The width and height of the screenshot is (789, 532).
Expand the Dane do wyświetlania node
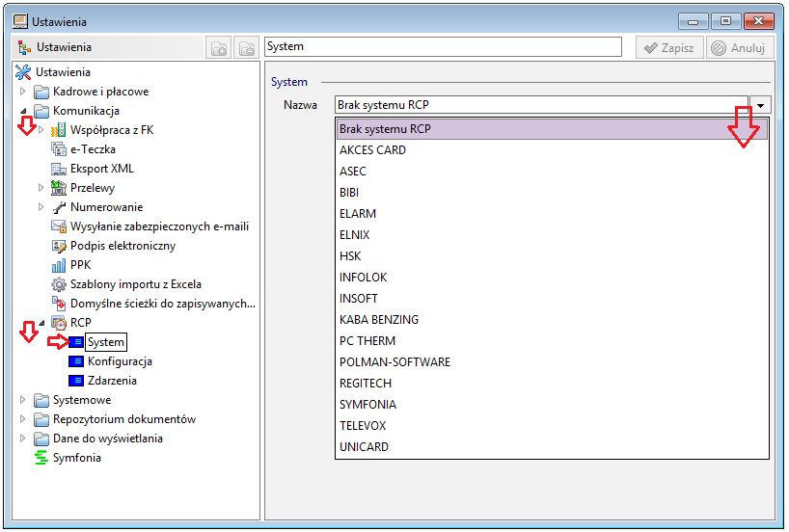pyautogui.click(x=22, y=439)
